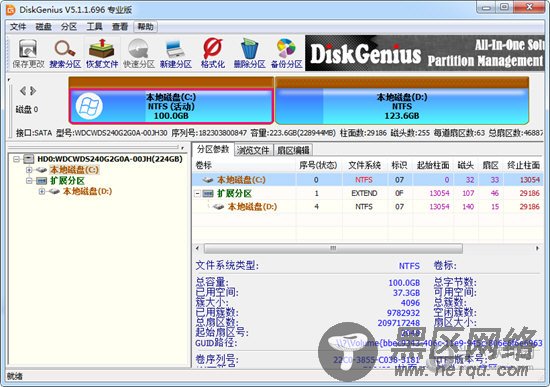The width and height of the screenshot is (550, 387).
Task: Select the 本地磁盘(C:) 100.0GB partition bar
Action: click(171, 106)
